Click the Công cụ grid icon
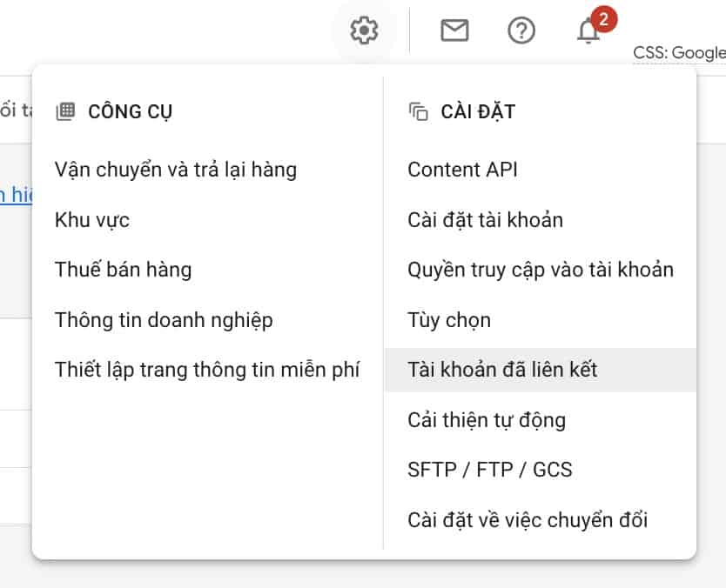The height and width of the screenshot is (588, 726). [64, 111]
